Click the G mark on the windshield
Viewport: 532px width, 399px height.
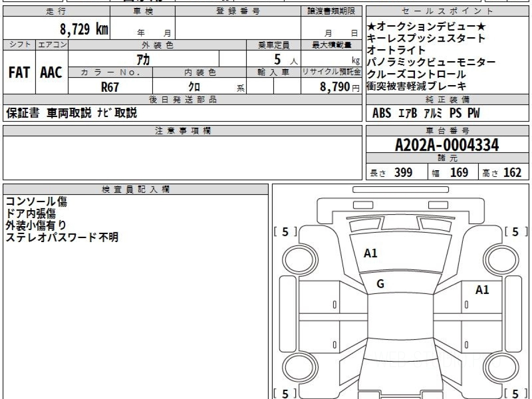[x=380, y=284]
